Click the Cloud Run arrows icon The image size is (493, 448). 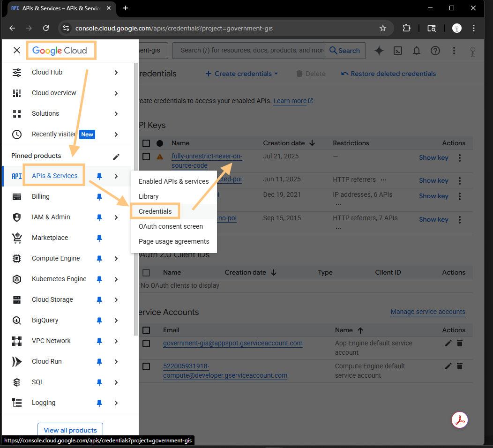17,362
